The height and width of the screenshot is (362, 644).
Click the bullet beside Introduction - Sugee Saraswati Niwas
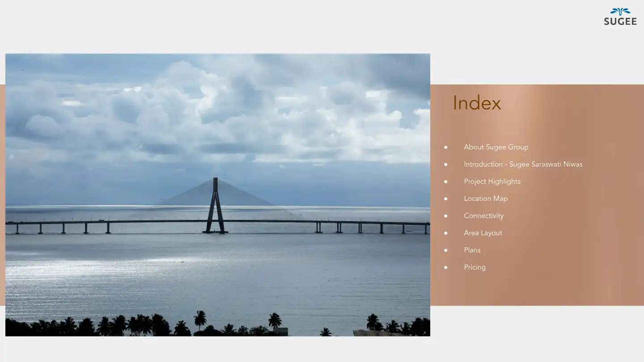click(445, 164)
